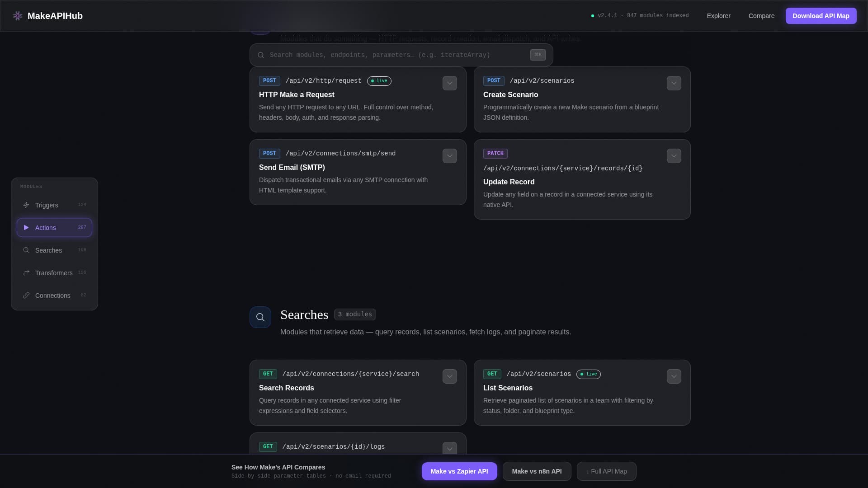Image resolution: width=868 pixels, height=488 pixels.
Task: Expand the Send Email (SMTP) card
Action: (x=450, y=156)
